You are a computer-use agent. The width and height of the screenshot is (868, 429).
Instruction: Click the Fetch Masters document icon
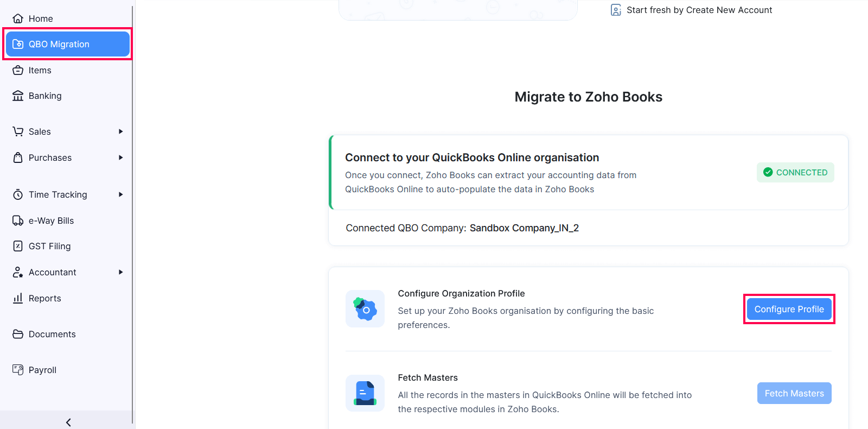tap(365, 393)
